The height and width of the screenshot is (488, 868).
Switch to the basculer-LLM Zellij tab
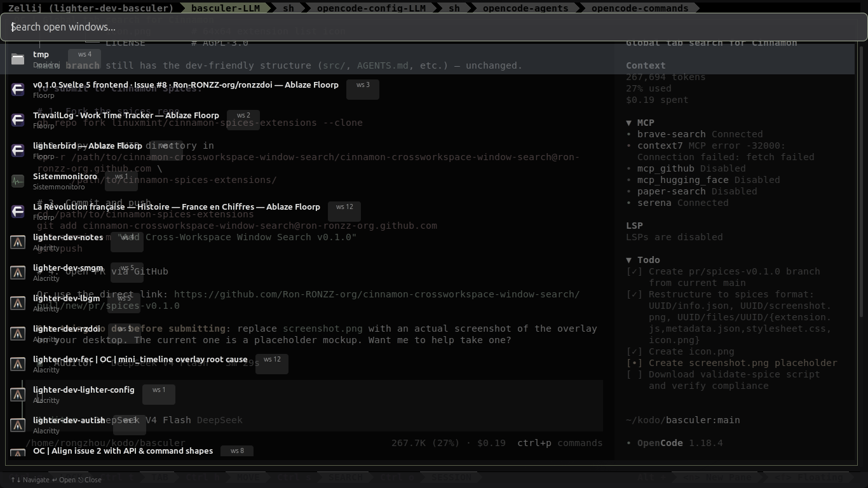(225, 8)
